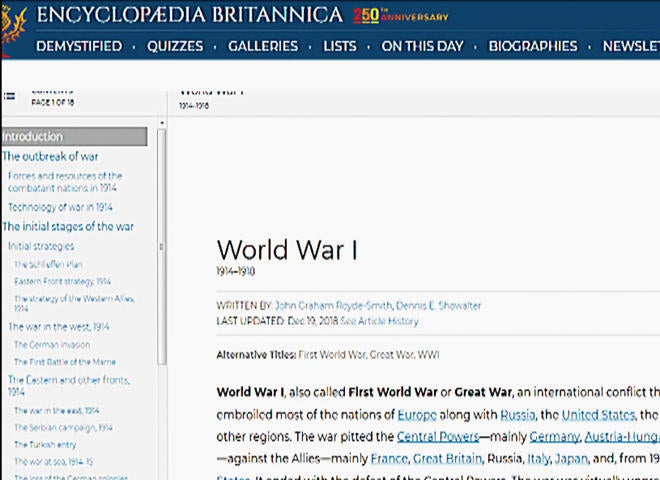
Task: Open author Dennis E. Showalter link
Action: [439, 306]
